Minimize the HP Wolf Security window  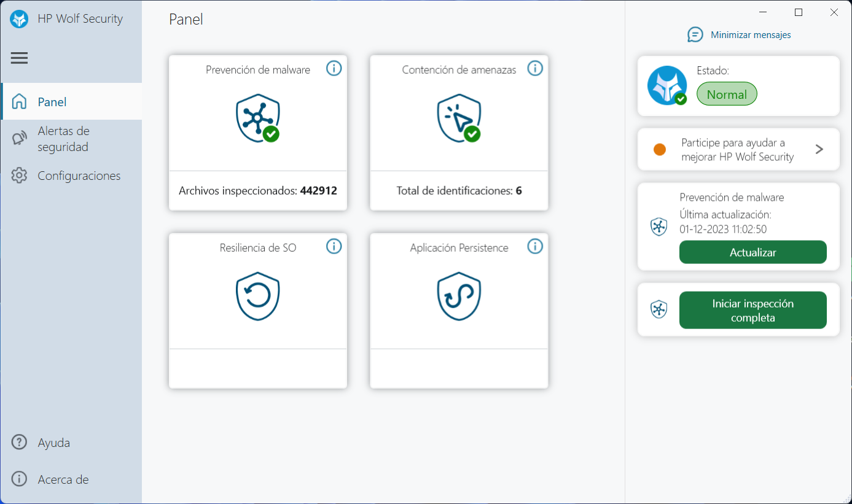pos(763,12)
